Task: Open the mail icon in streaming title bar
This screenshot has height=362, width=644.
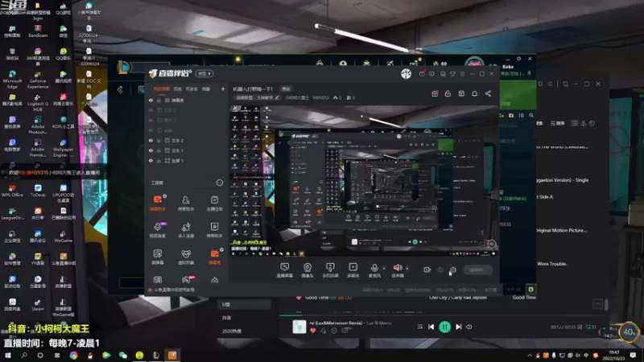Action: 422,74
